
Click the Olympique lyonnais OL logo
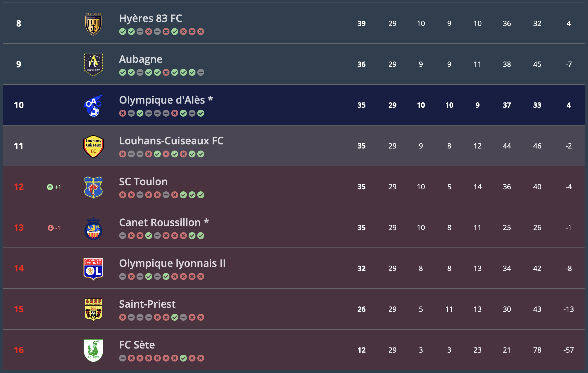93,269
